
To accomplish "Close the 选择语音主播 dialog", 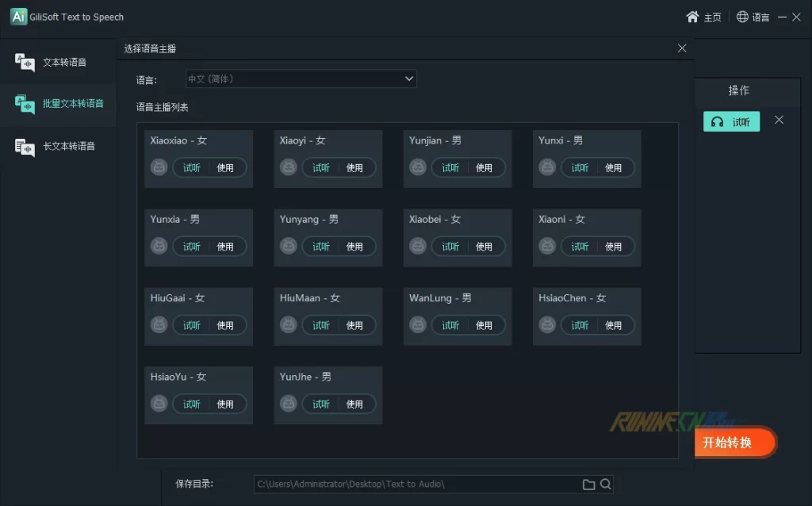I will coord(682,48).
